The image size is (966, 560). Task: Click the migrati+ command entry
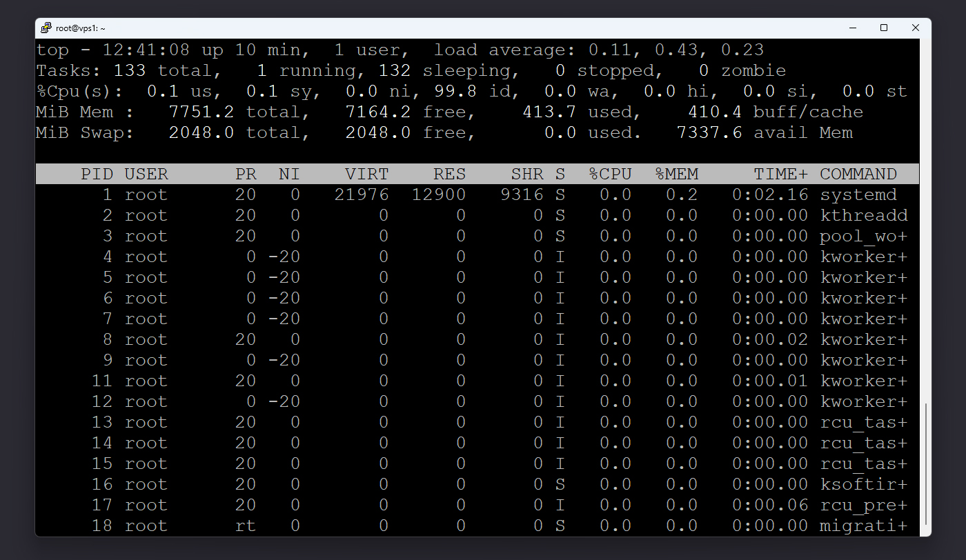[863, 526]
